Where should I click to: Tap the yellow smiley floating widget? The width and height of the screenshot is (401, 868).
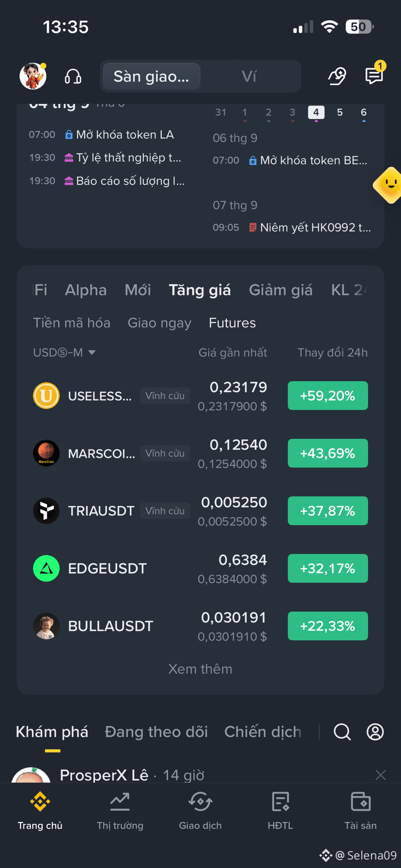click(388, 185)
